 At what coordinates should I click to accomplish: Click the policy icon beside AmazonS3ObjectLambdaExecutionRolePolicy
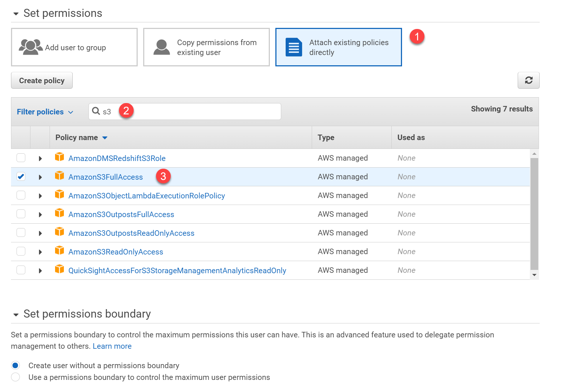[59, 194]
